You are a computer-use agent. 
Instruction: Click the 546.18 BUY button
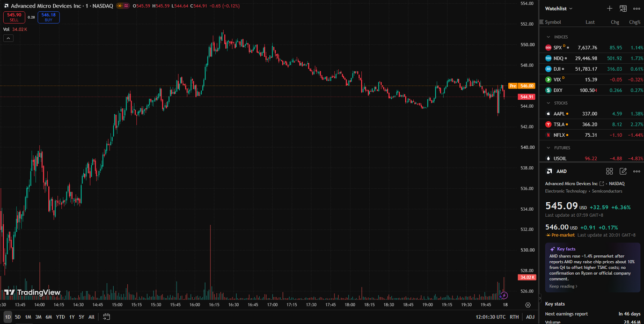tap(48, 17)
